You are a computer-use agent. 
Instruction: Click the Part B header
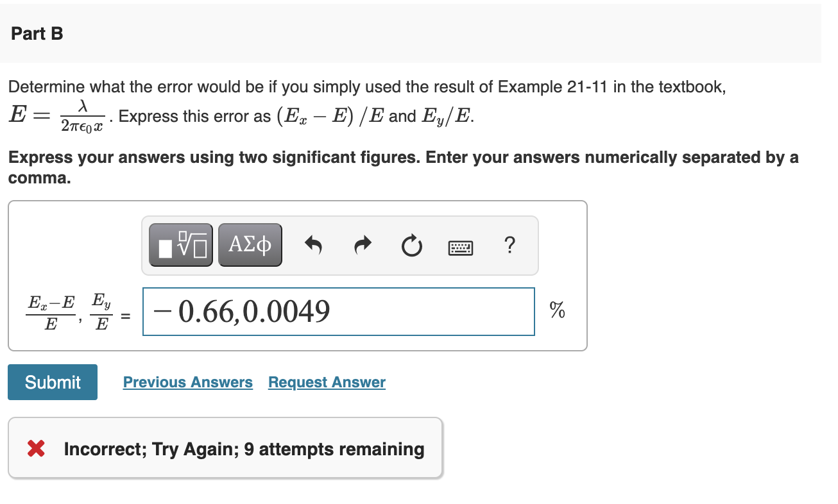tap(36, 33)
